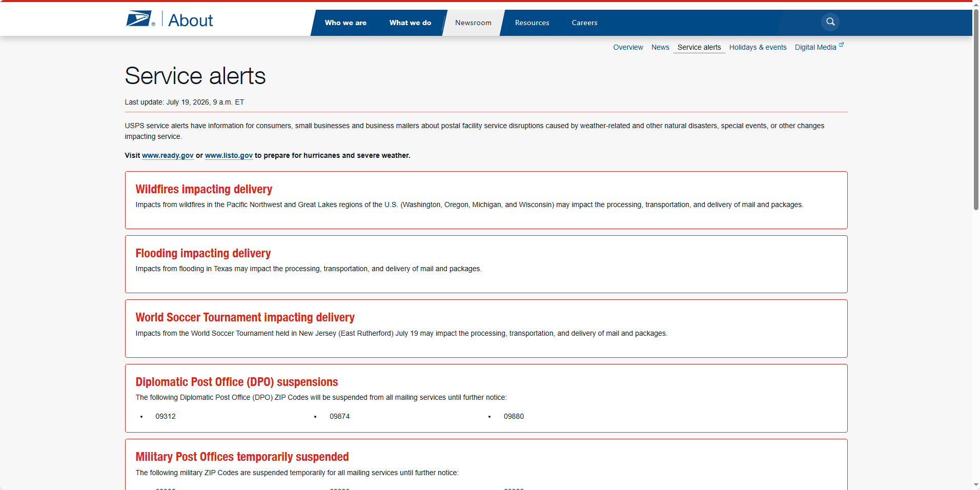The image size is (980, 490).
Task: Click the scrollbar down arrow
Action: pyautogui.click(x=976, y=485)
